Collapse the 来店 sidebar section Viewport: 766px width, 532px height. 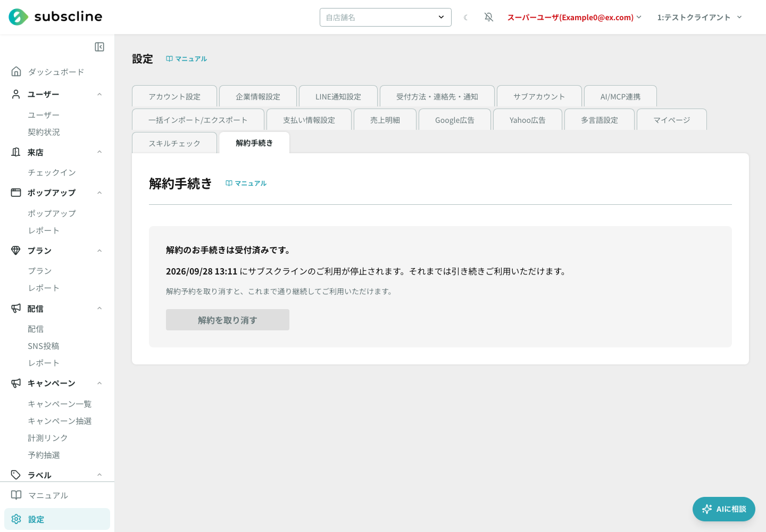(x=99, y=152)
